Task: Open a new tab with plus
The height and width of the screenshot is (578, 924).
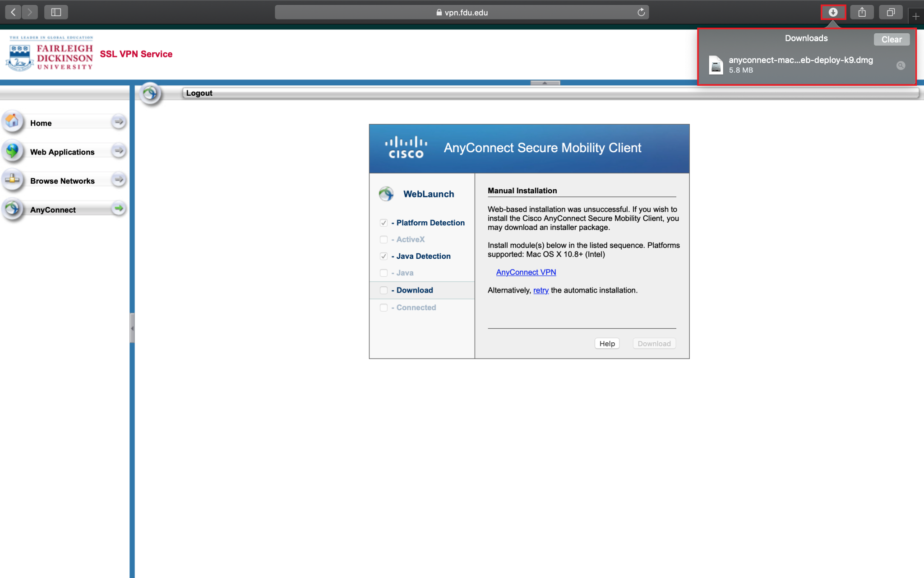Action: [x=916, y=16]
